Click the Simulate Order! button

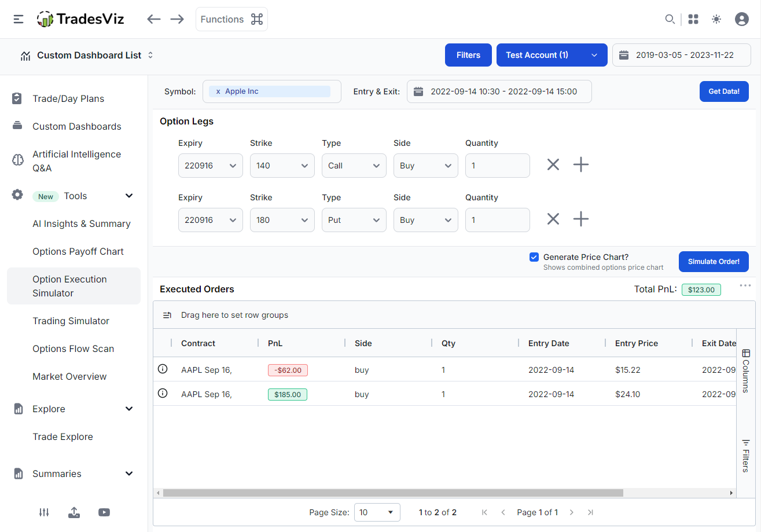click(714, 262)
